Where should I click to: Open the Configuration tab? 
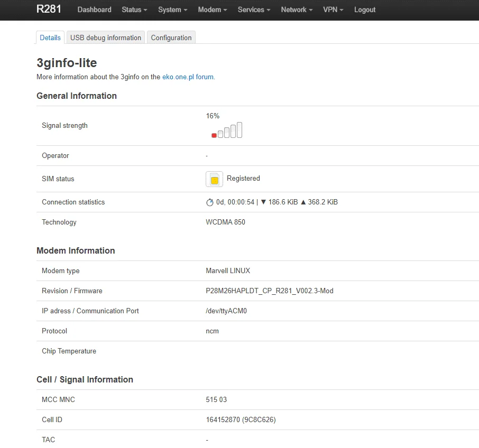(x=171, y=38)
